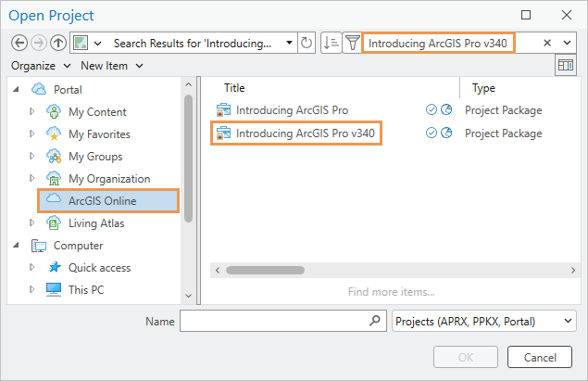Open the search history dropdown arrow

click(x=567, y=43)
